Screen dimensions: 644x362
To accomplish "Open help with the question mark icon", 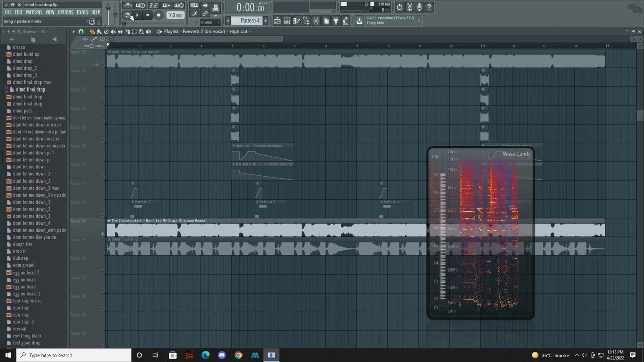I will click(429, 7).
